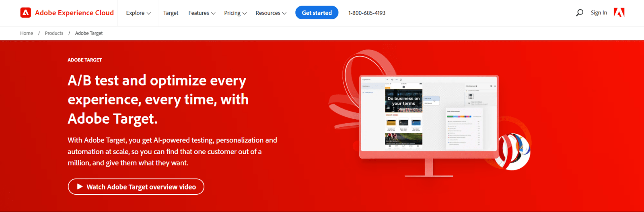Select the Target menu item
This screenshot has width=644, height=212.
pos(171,13)
